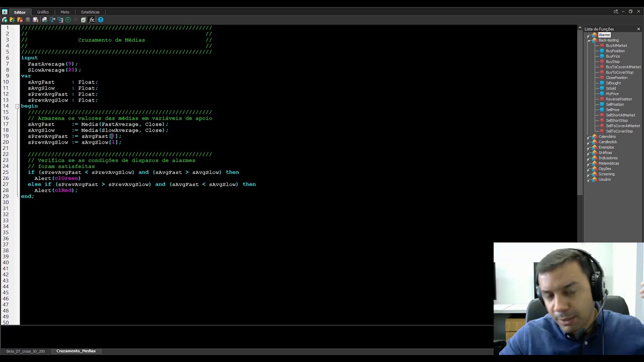
Task: Switch to the Gráfico tab
Action: [x=43, y=12]
